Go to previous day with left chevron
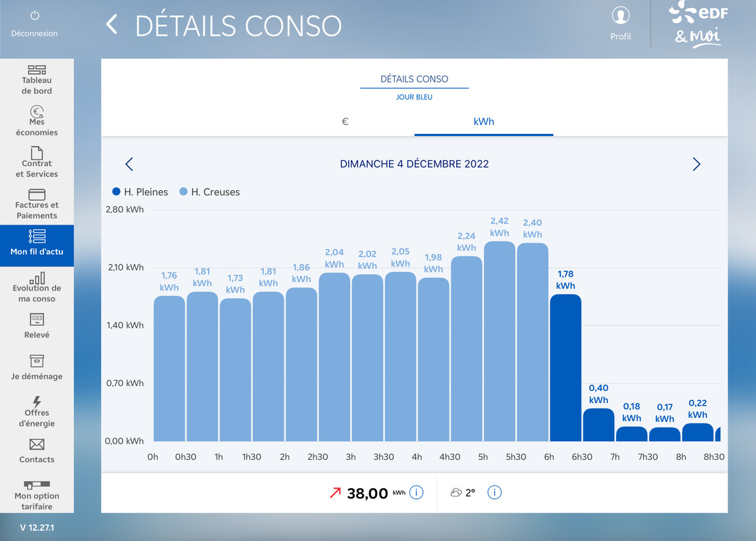The height and width of the screenshot is (541, 756). (x=129, y=164)
